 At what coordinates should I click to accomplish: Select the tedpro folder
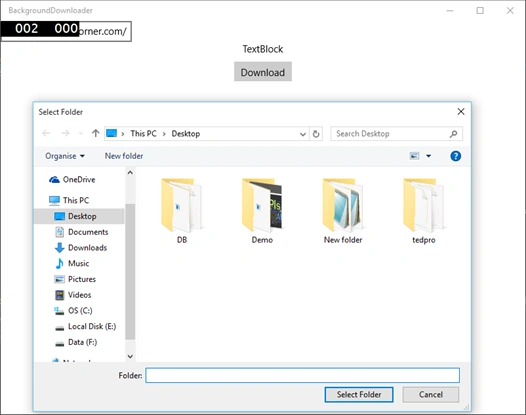click(x=423, y=211)
